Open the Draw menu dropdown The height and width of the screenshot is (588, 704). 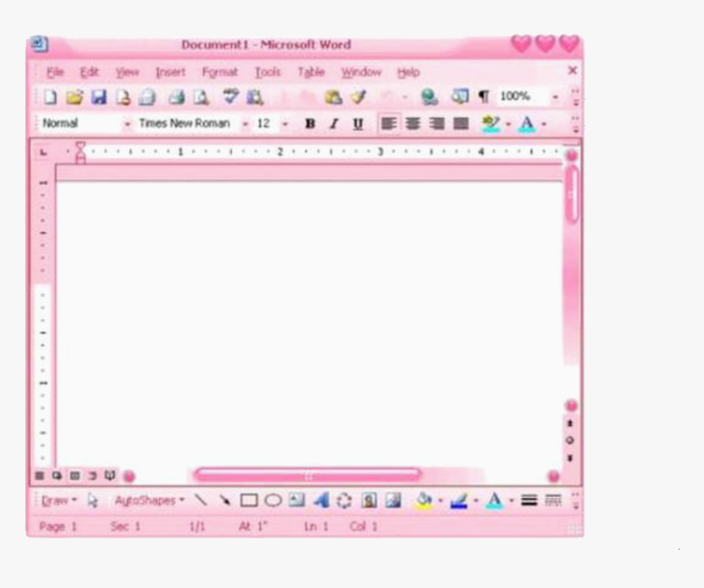point(59,500)
